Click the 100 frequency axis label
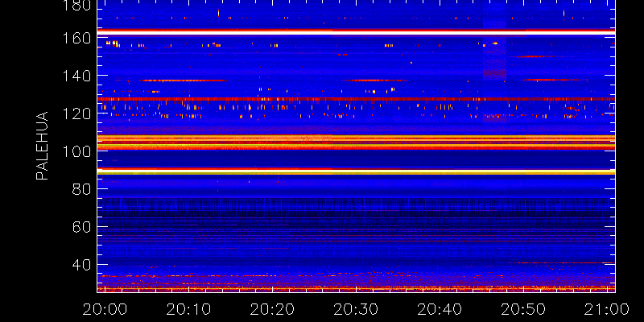Image resolution: width=644 pixels, height=322 pixels. point(76,151)
